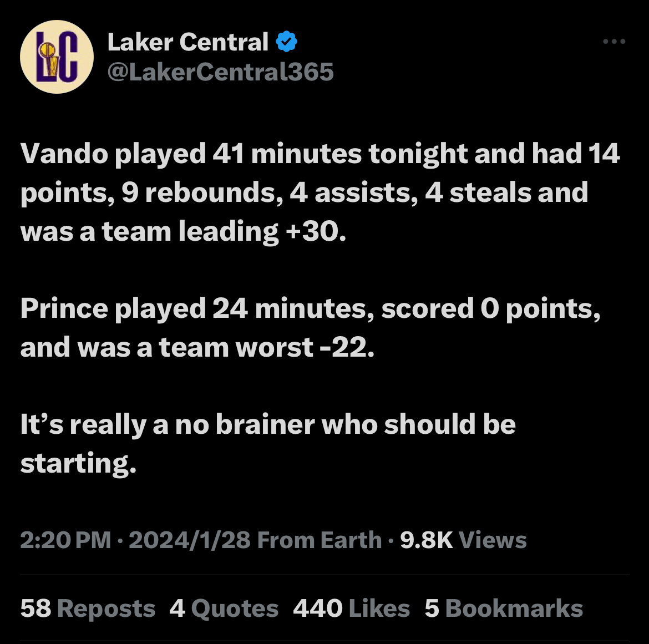View the 58 Reposts list
This screenshot has height=644, width=649.
[88, 608]
